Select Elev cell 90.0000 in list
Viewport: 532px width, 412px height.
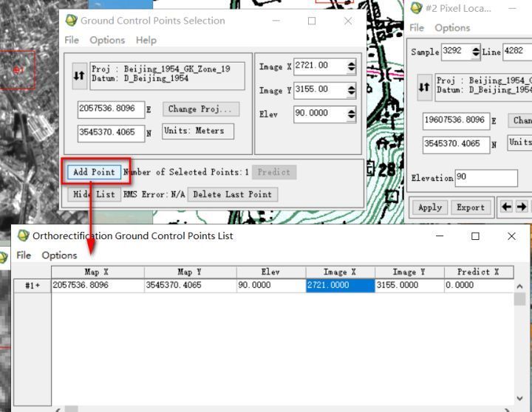[271, 286]
